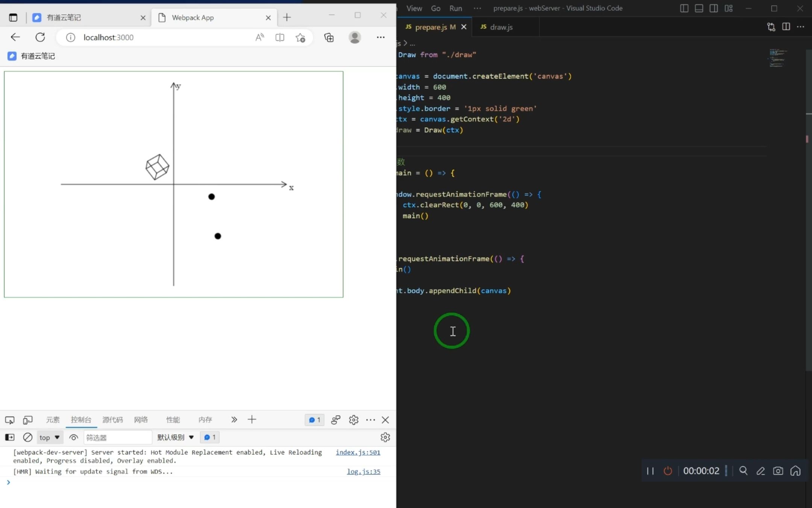Image resolution: width=812 pixels, height=508 pixels.
Task: Toggle device emulation in DevTools
Action: tap(28, 420)
